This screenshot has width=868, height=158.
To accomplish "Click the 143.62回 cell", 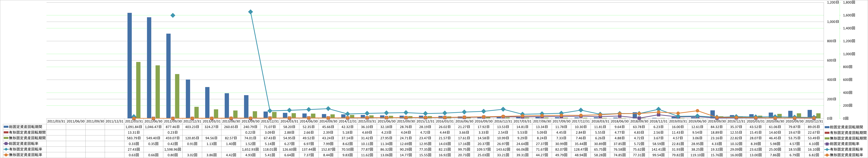I will click(x=503, y=149).
